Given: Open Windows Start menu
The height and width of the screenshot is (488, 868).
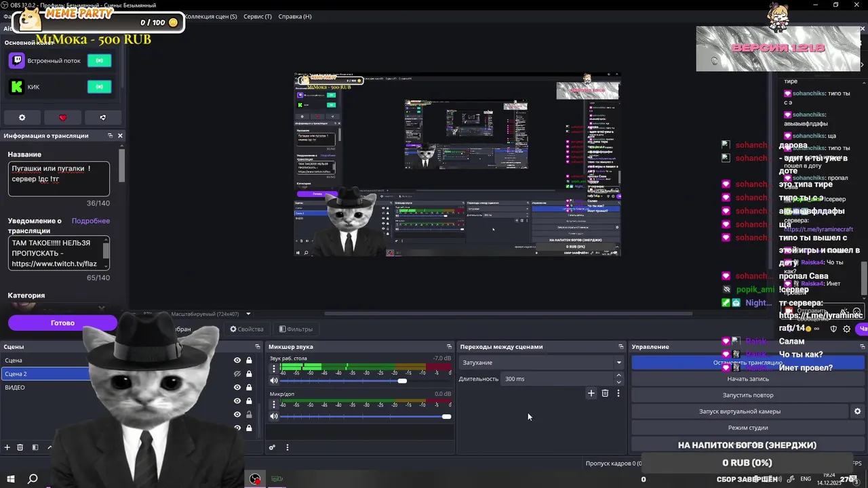Looking at the screenshot, I should (11, 479).
